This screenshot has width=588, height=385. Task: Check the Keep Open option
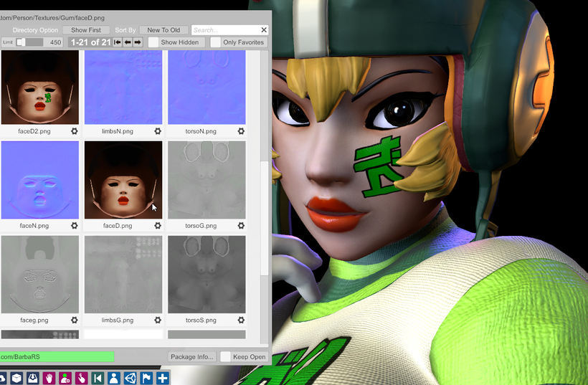pyautogui.click(x=226, y=356)
